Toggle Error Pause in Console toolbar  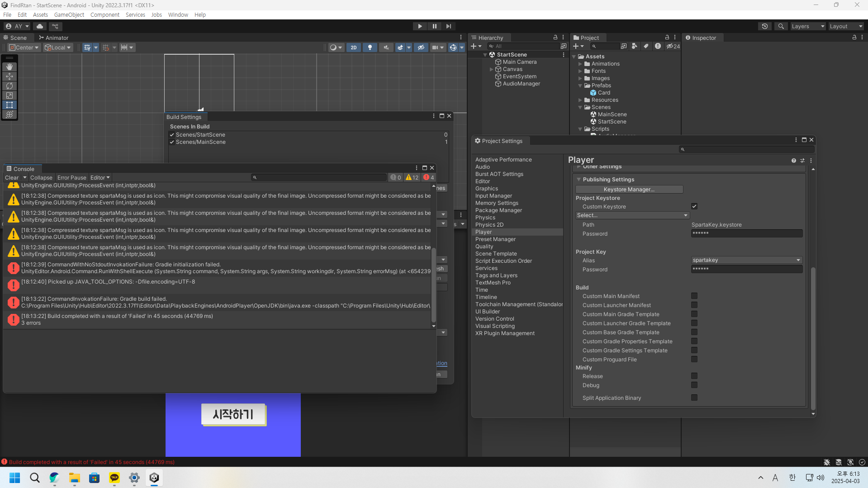tap(72, 178)
